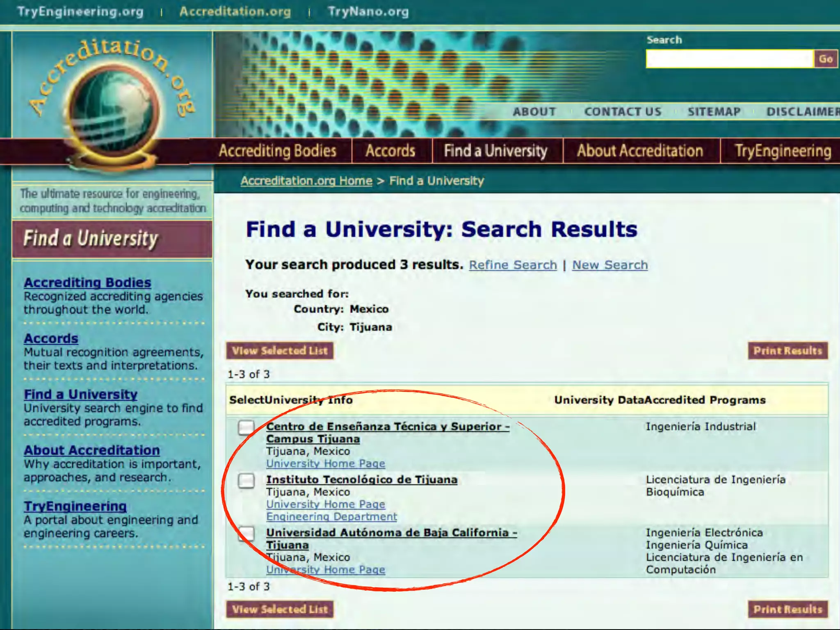The image size is (840, 630).
Task: Start a New Search link
Action: click(609, 265)
